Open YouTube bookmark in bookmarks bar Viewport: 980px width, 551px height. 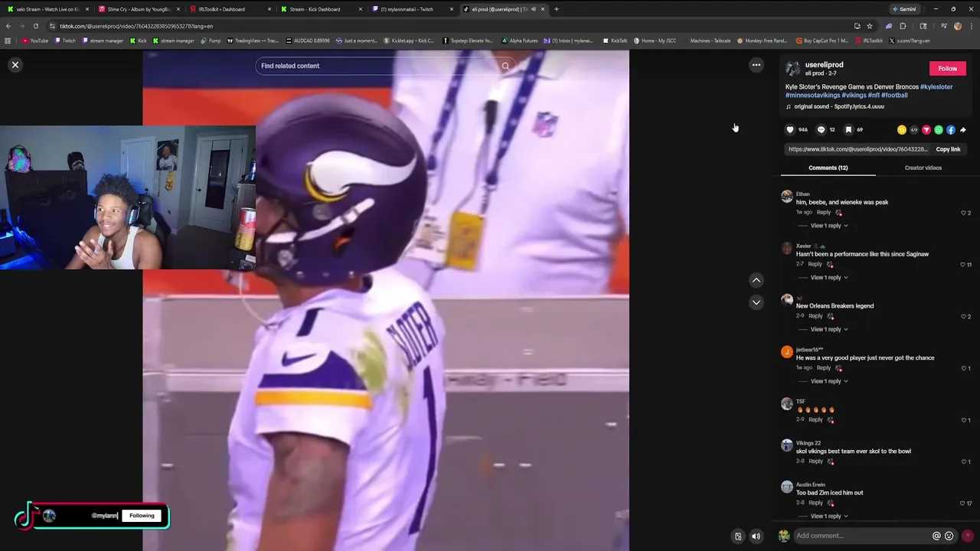(x=35, y=41)
